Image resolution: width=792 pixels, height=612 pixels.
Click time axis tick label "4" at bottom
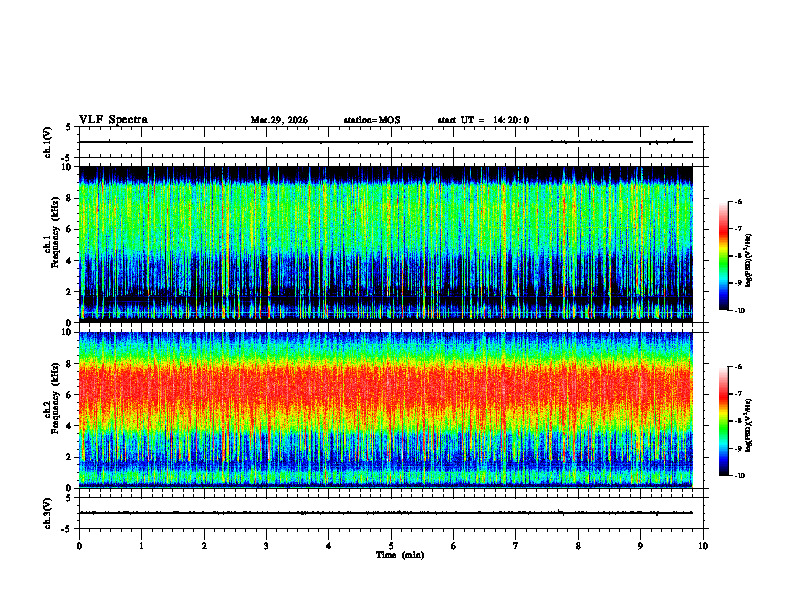[x=329, y=546]
